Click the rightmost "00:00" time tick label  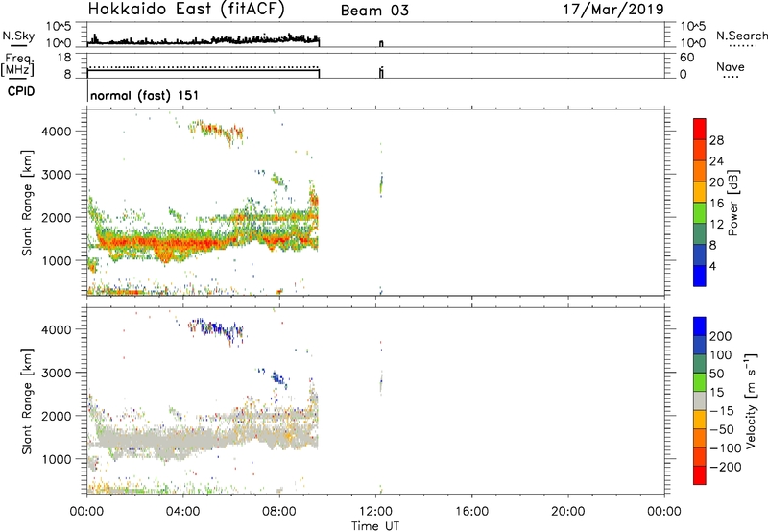point(664,512)
